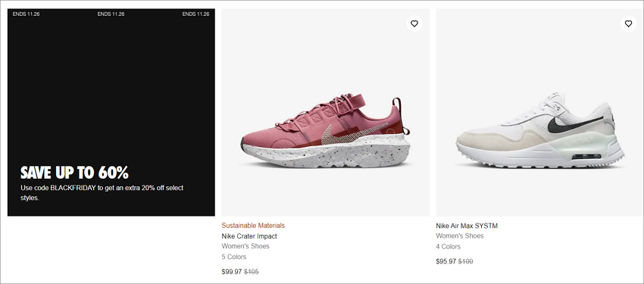This screenshot has height=284, width=644.
Task: Open the SAVE UP TO 60% banner
Action: tap(111, 112)
